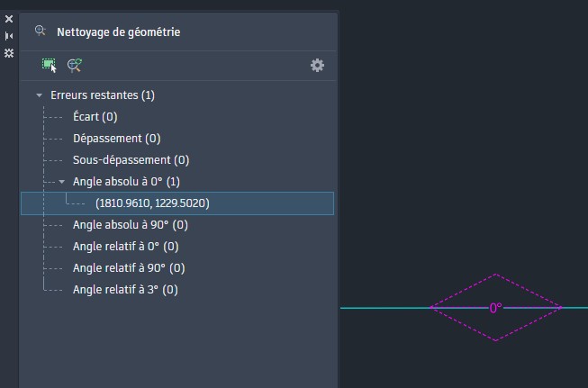Select Angle relatif à 0° (0)

pos(125,247)
